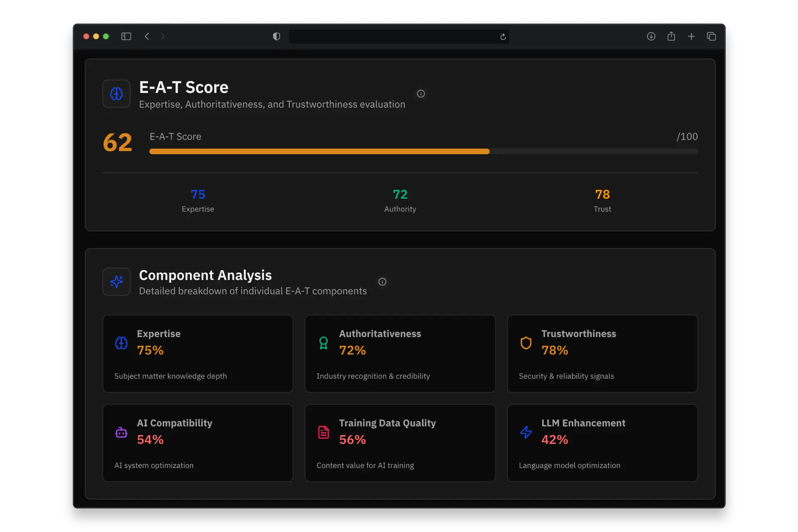Viewport: 798px width, 532px height.
Task: Click the privacy shield icon in toolbar
Action: pos(276,37)
